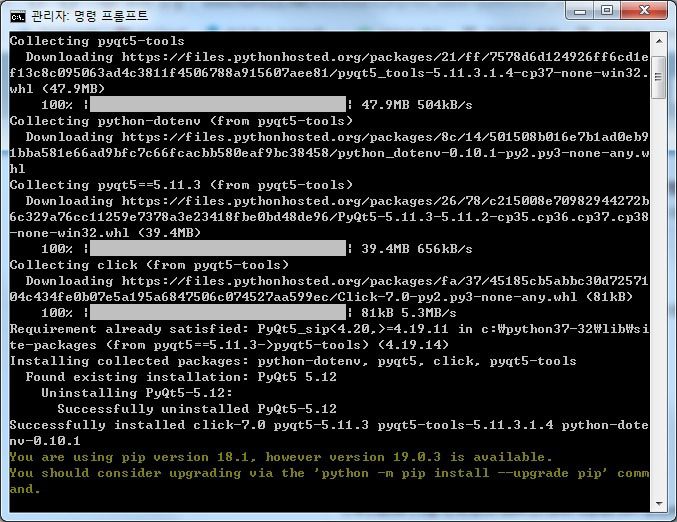Click the line 'Collecting pyqt5-tools'
Viewport: 677px width, 522px height.
(97, 41)
